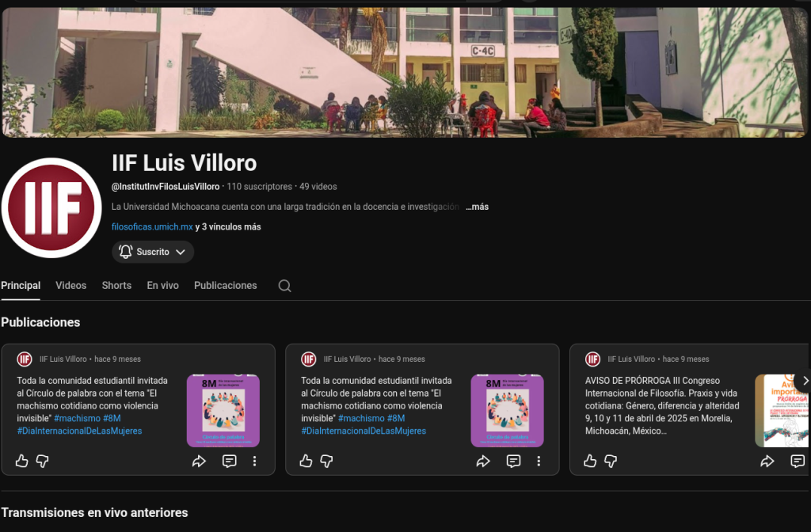The width and height of the screenshot is (811, 532).
Task: Click the IIF channel avatar logo
Action: 51,207
